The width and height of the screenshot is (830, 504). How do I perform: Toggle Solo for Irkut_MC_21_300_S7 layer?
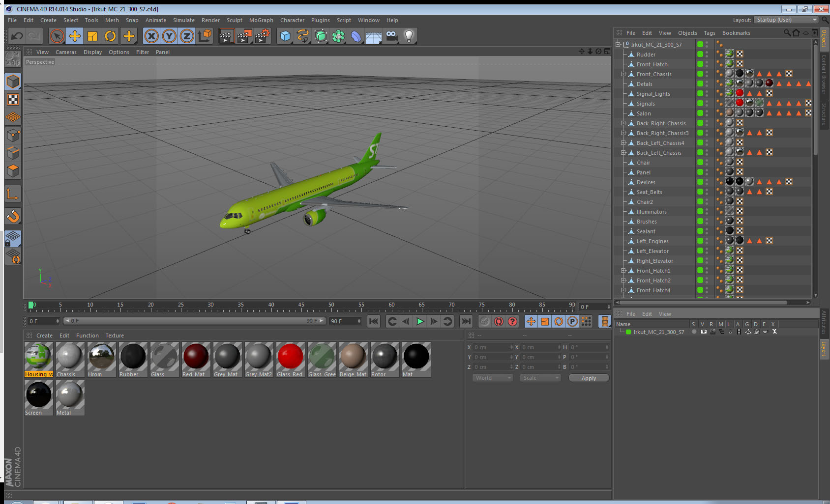pyautogui.click(x=694, y=332)
